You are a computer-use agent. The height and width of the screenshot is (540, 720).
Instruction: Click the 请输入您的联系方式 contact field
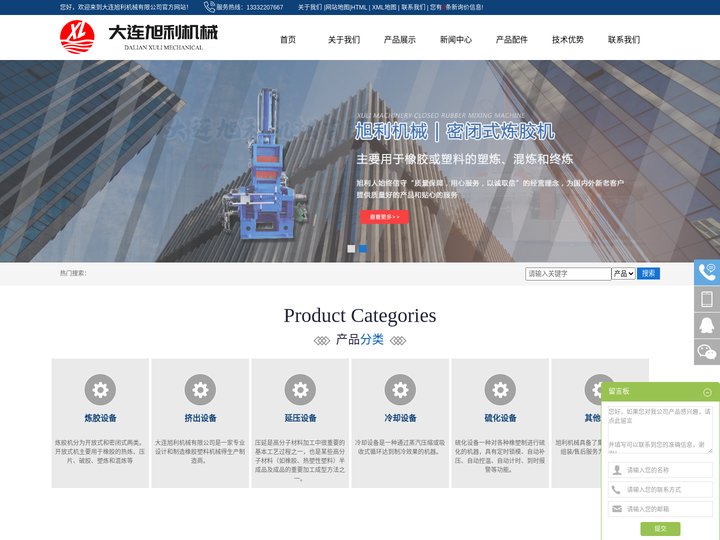click(660, 489)
